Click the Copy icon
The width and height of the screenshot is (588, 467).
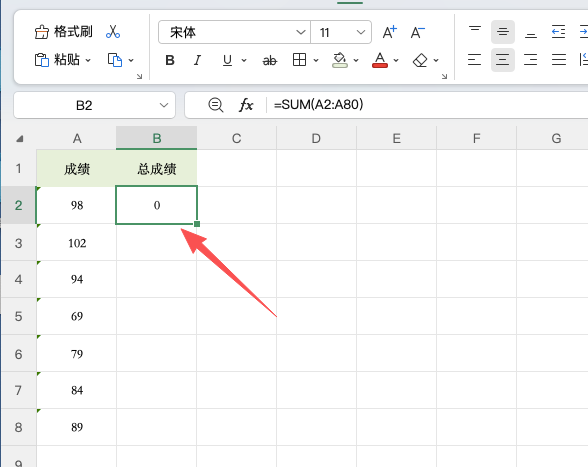[x=115, y=60]
